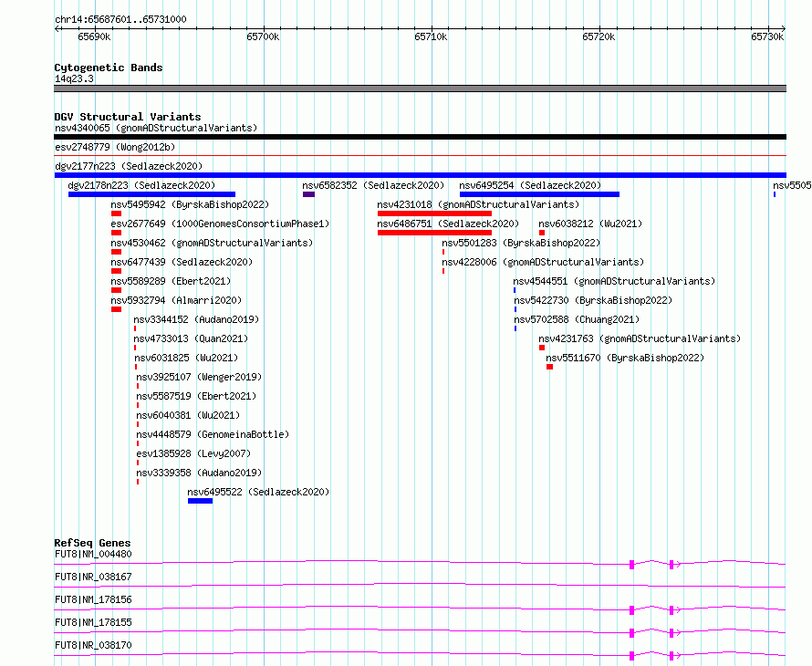Select nsv3339358 (Audano2019) variant label
The height and width of the screenshot is (666, 812).
[x=199, y=473]
